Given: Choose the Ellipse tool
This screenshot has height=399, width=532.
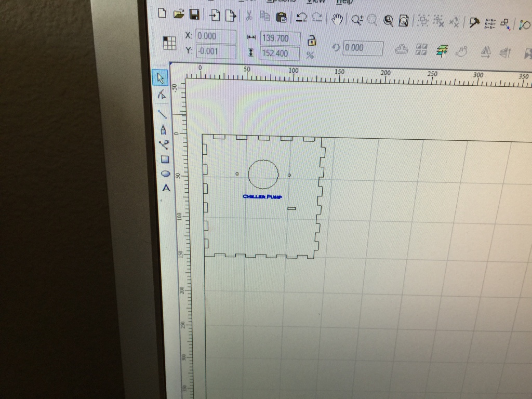Looking at the screenshot, I should [x=166, y=174].
